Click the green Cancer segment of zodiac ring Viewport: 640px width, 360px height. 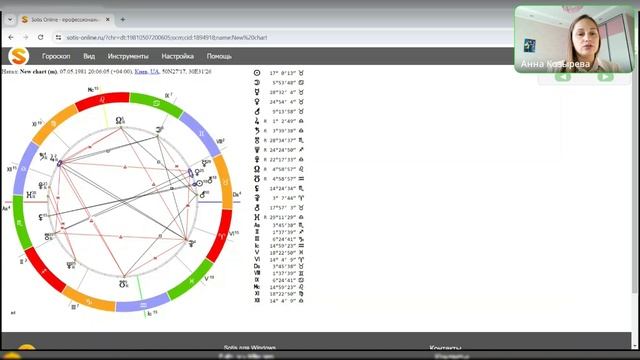pyautogui.click(x=156, y=104)
